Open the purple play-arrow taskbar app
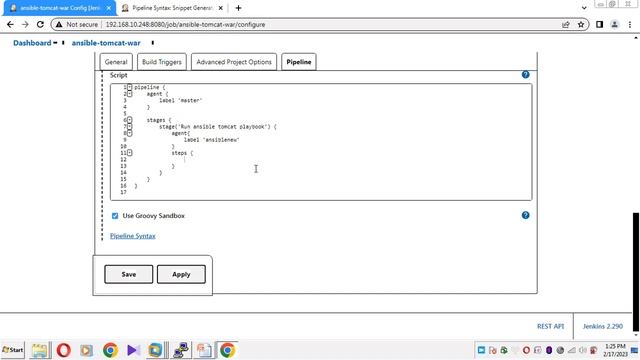Image resolution: width=640 pixels, height=360 pixels. pos(133,350)
